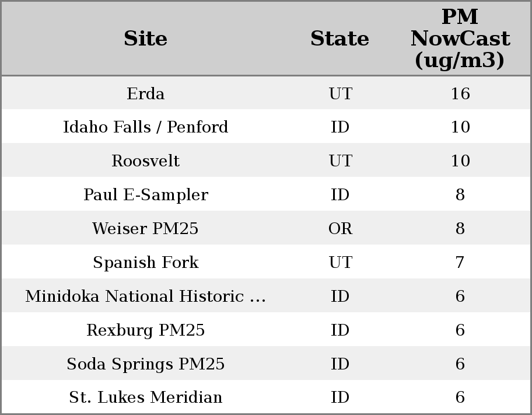Sort by the State column header
Image resolution: width=532 pixels, height=415 pixels.
[x=339, y=39]
